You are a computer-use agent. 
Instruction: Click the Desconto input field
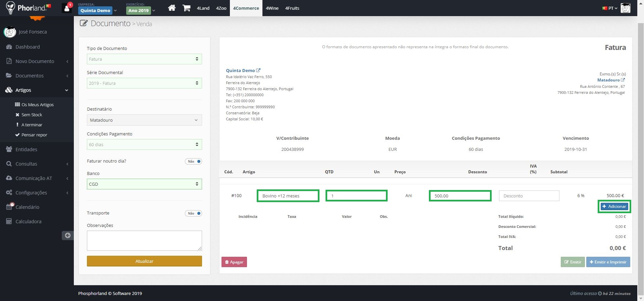529,196
